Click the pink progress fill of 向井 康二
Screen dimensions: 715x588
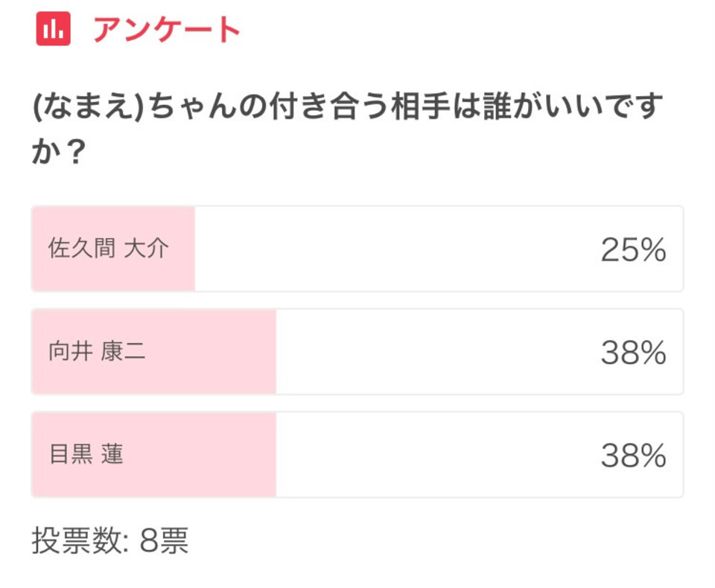(154, 351)
